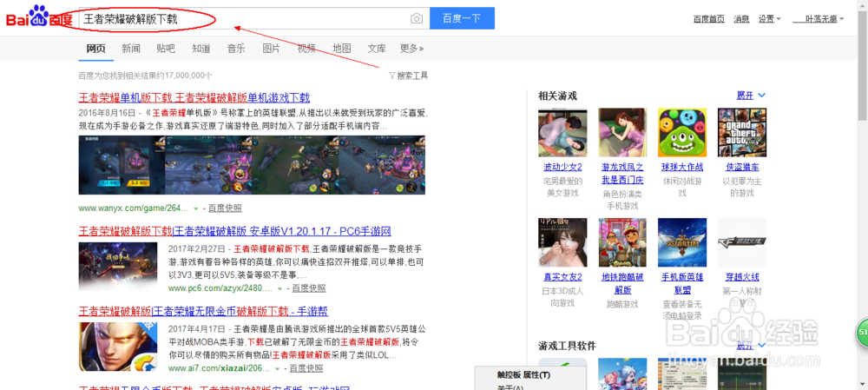This screenshot has width=868, height=390.
Task: Click www.wanyx.com green URL text
Action: tap(135, 208)
